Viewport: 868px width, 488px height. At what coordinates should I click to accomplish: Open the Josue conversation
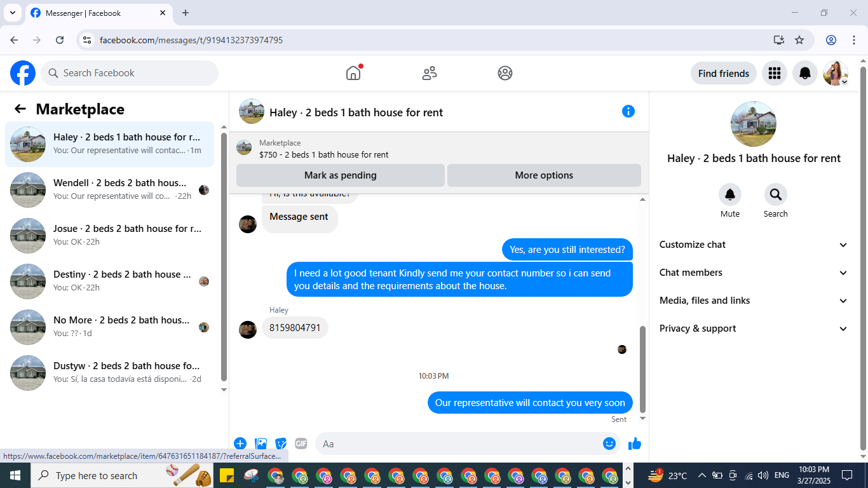pyautogui.click(x=109, y=236)
